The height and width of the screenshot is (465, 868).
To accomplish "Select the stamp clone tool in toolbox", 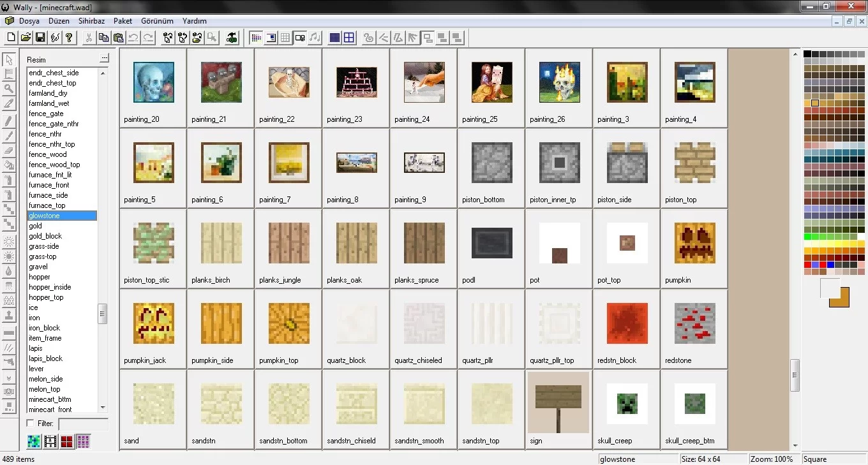I will [9, 315].
